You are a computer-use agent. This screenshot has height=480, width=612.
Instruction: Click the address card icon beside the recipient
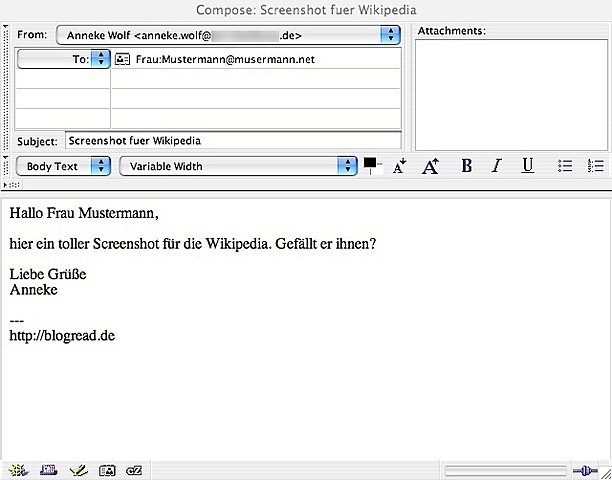pos(123,59)
